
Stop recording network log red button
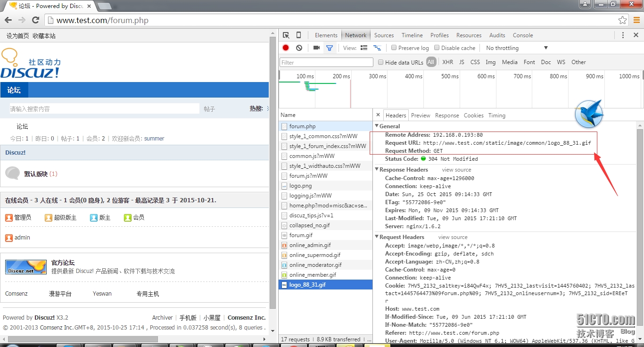point(286,48)
